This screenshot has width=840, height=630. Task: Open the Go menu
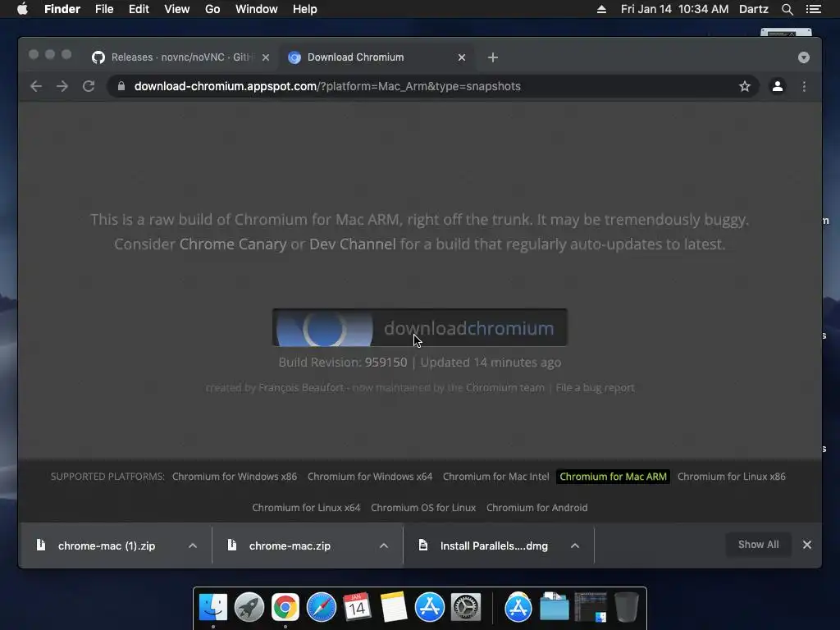point(212,9)
